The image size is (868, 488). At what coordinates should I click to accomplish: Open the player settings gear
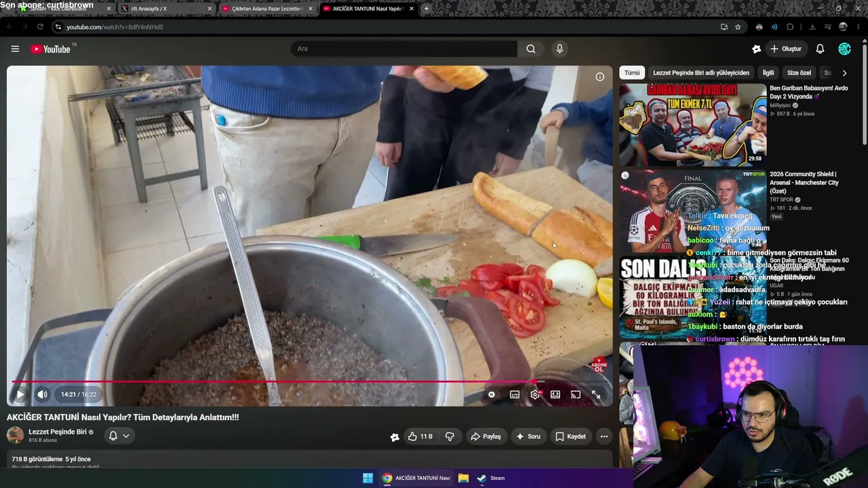coord(535,394)
